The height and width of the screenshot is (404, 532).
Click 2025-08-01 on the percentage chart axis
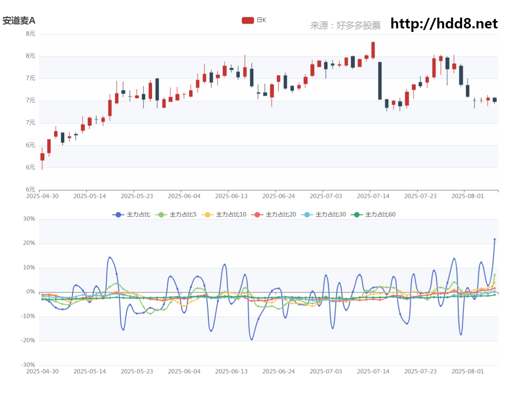(468, 371)
